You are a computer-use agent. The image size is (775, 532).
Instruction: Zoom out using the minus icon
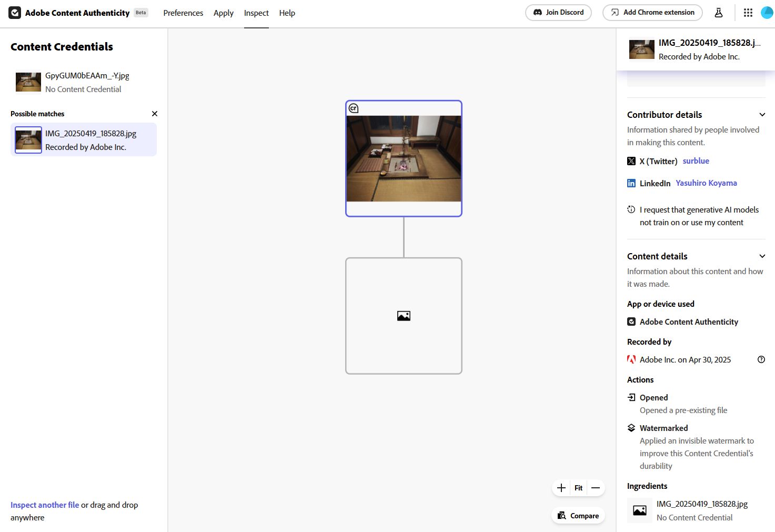click(595, 488)
